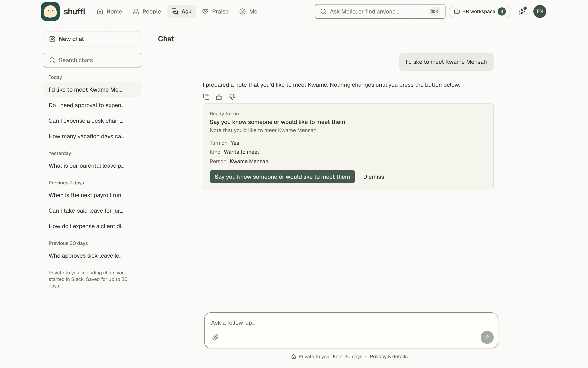Click the "Chat" page heading
The height and width of the screenshot is (368, 588).
point(166,39)
